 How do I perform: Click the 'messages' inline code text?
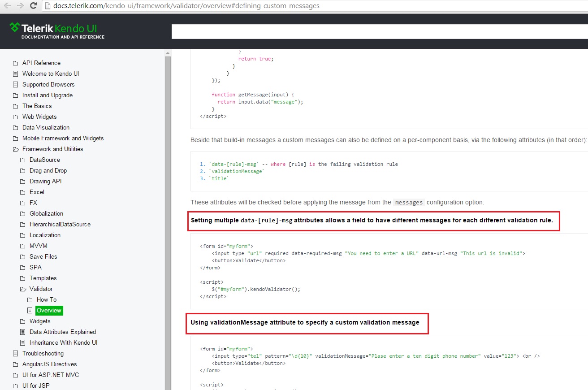(x=409, y=203)
